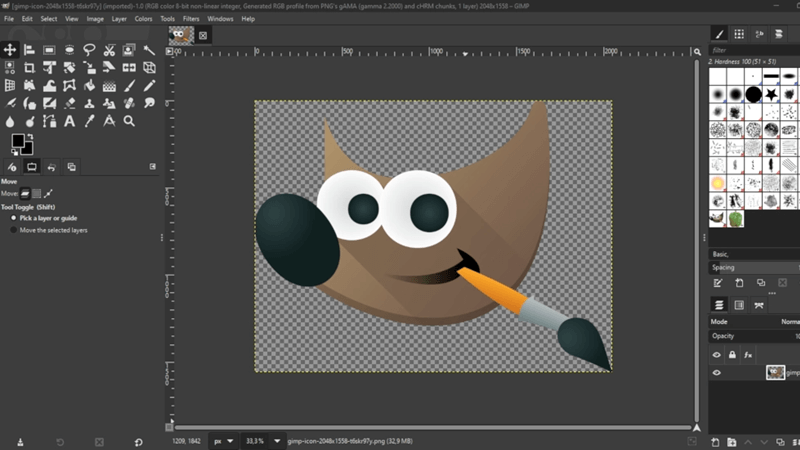Duplicate the selected layer

click(x=780, y=442)
